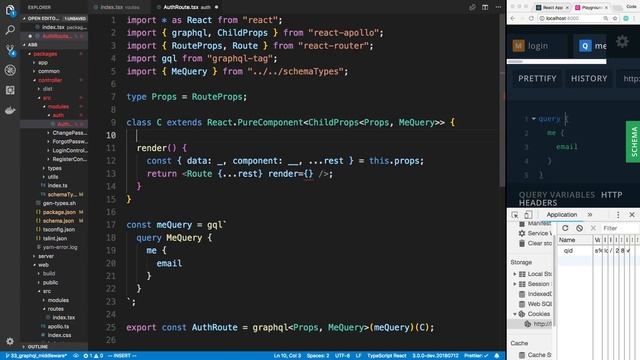
Task: Click errors and warnings count in status bar
Action: click(93, 356)
